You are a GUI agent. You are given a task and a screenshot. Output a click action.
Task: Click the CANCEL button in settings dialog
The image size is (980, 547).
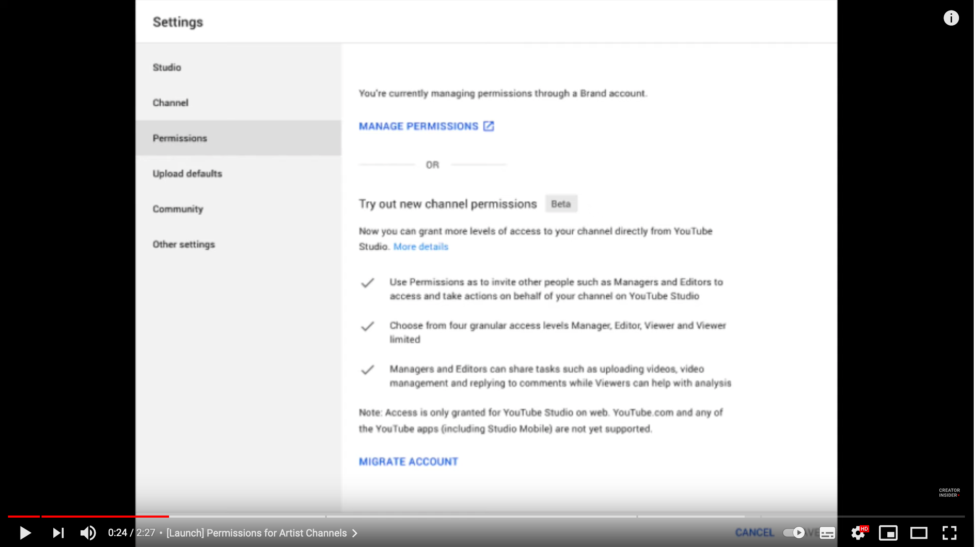(x=755, y=533)
